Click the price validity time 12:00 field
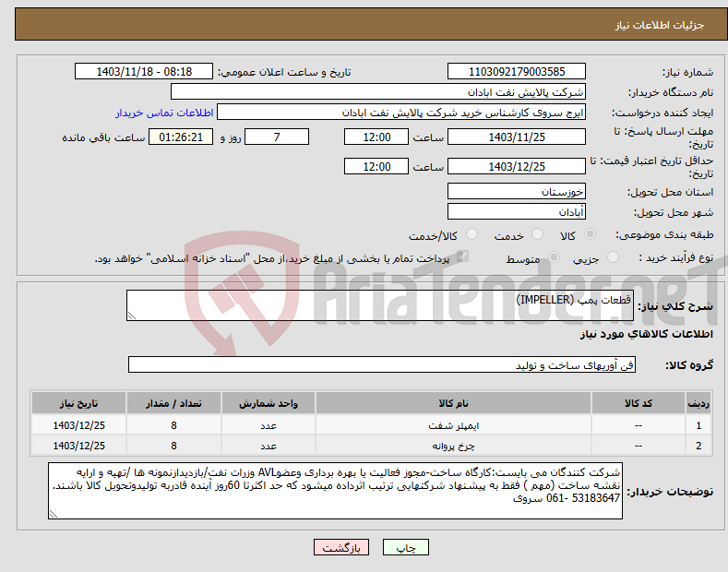 pos(376,166)
